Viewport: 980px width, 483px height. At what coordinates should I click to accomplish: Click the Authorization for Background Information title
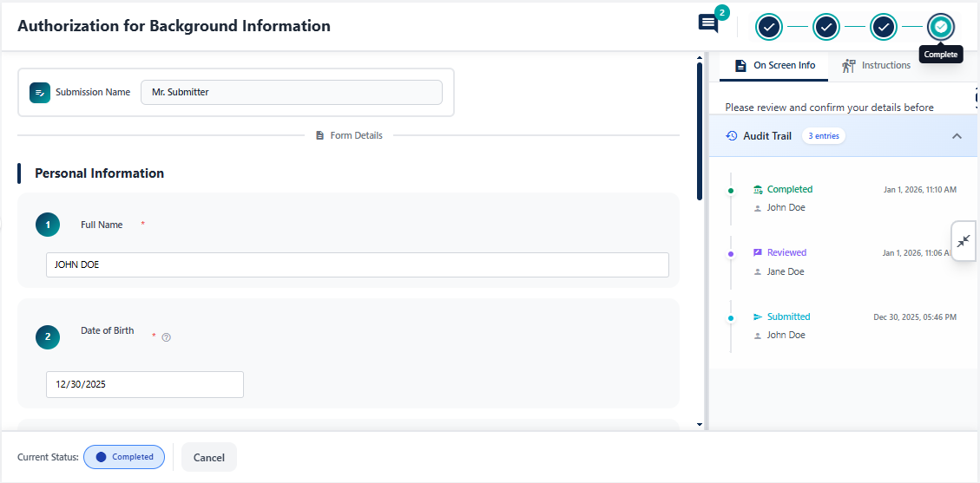point(174,26)
